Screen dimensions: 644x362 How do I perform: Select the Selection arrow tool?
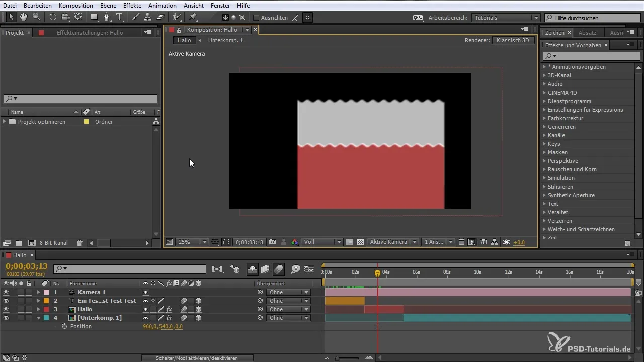point(12,17)
